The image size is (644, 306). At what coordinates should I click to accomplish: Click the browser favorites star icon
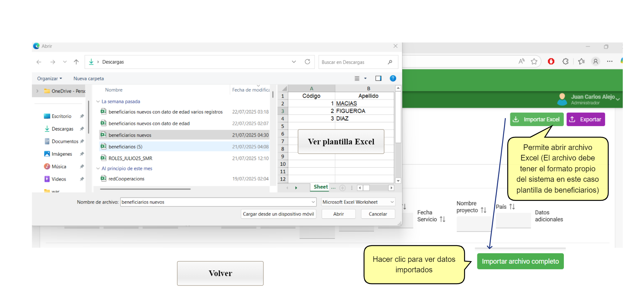(x=534, y=61)
